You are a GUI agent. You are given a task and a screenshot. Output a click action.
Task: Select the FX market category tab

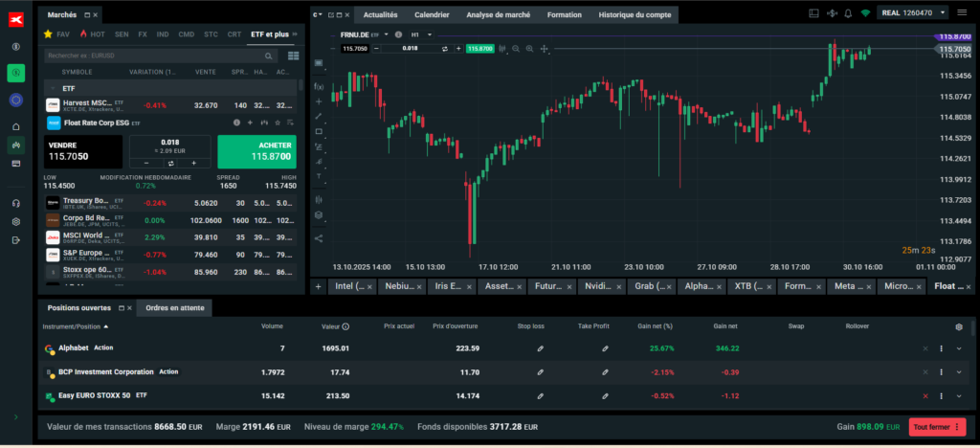143,34
